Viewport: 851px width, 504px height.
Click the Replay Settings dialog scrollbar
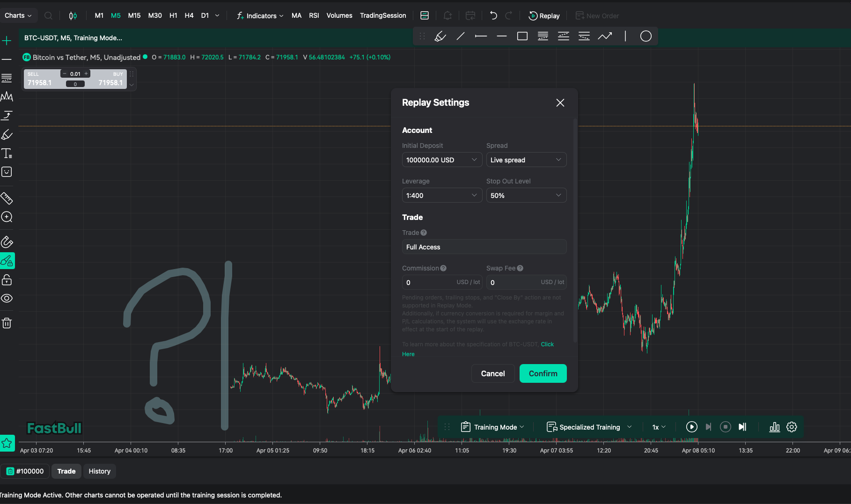575,229
